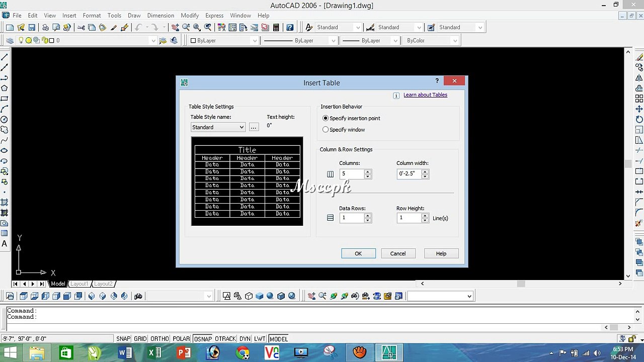Open the ByColor plot style dropdown
Viewport: 644px width, 362px height.
click(455, 41)
